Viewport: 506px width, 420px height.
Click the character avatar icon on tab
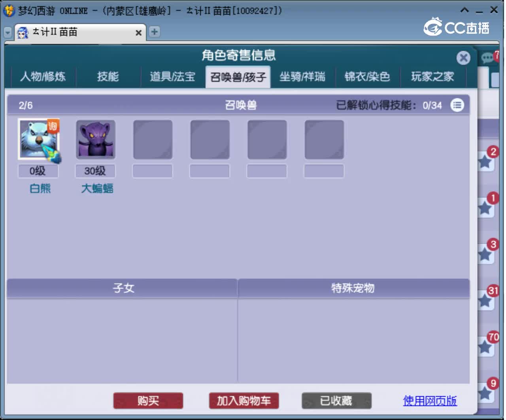coord(23,32)
